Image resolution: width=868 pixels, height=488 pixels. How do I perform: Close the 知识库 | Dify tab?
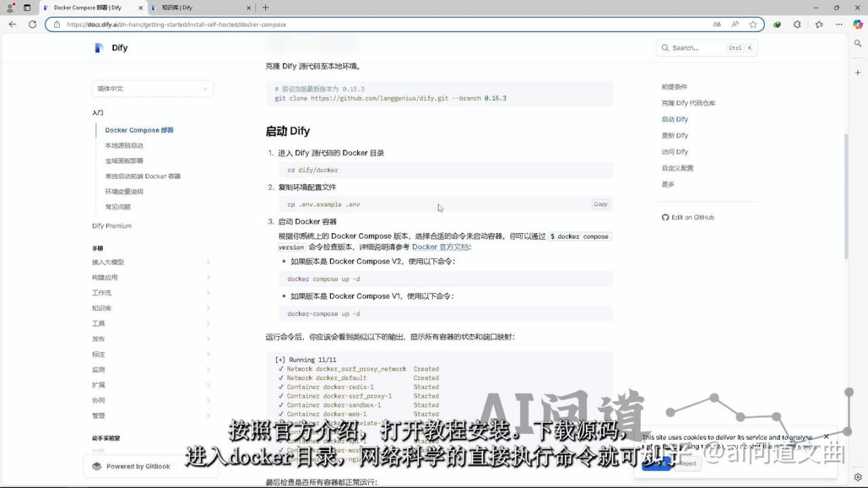click(249, 7)
